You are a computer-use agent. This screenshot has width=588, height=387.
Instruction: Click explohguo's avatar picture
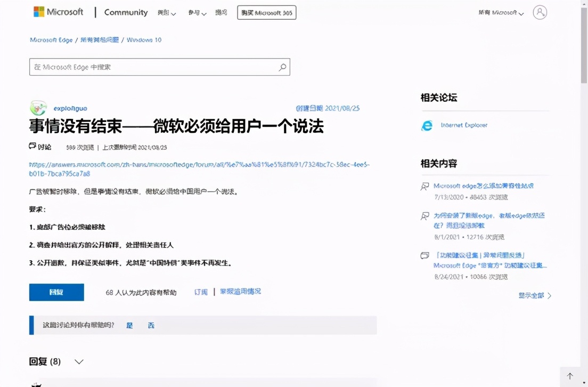38,108
